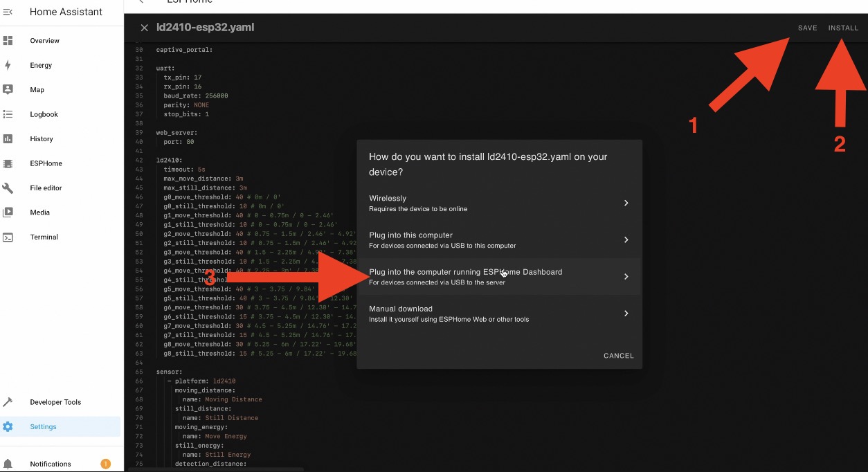
Task: Click chevron next to Wirelessly
Action: [626, 203]
